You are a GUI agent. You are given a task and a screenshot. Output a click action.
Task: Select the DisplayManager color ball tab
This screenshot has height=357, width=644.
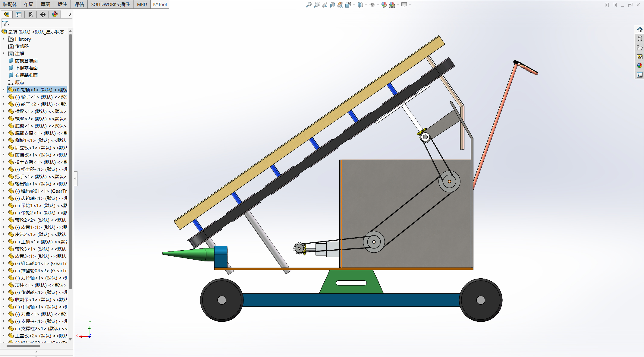[x=55, y=14]
